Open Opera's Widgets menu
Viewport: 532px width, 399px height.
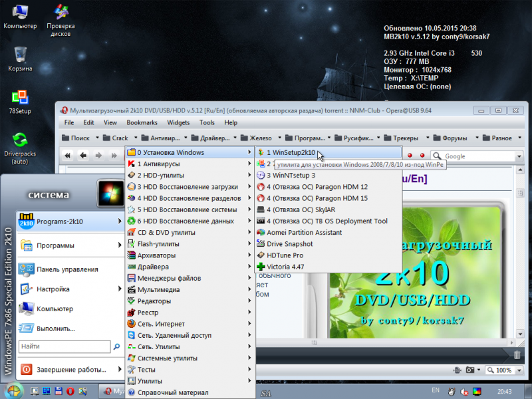pos(178,122)
